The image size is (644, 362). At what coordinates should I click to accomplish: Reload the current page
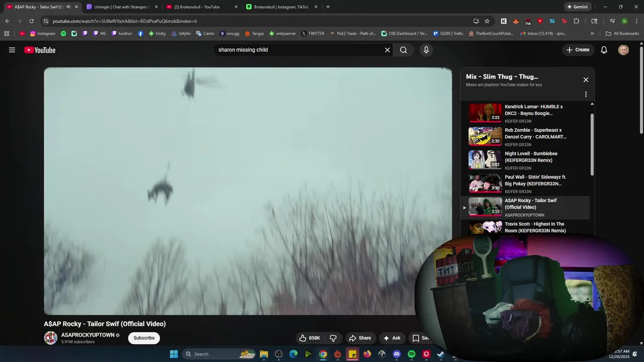tap(31, 21)
